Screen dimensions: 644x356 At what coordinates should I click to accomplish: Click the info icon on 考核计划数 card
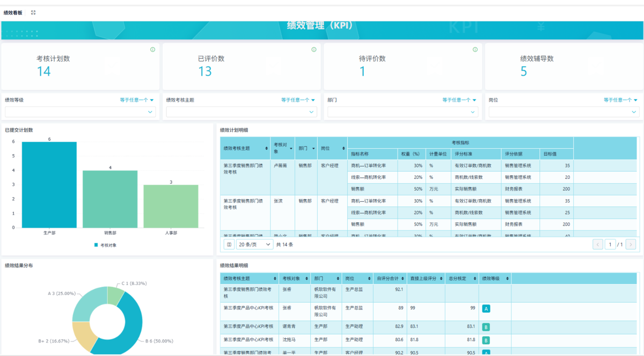click(152, 49)
